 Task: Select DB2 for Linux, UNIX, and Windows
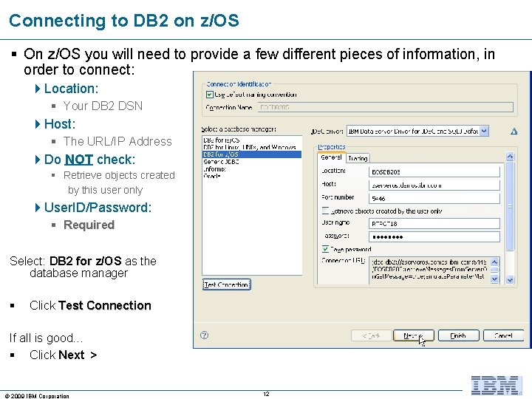click(252, 147)
